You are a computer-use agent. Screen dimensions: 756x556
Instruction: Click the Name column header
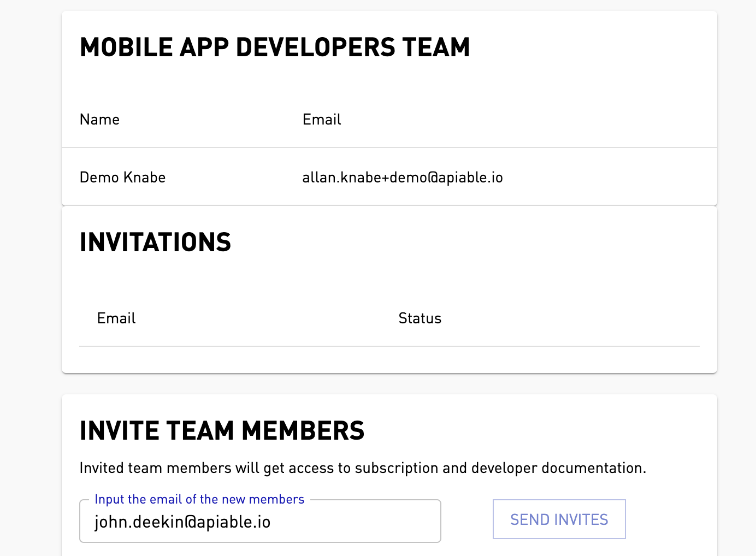click(99, 119)
